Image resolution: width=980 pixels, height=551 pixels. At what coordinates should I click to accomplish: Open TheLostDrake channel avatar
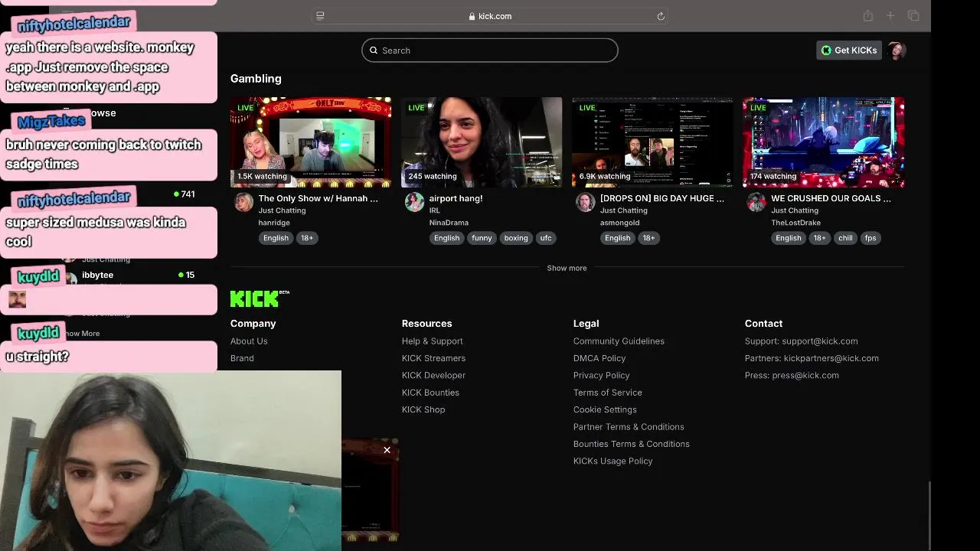tap(756, 202)
